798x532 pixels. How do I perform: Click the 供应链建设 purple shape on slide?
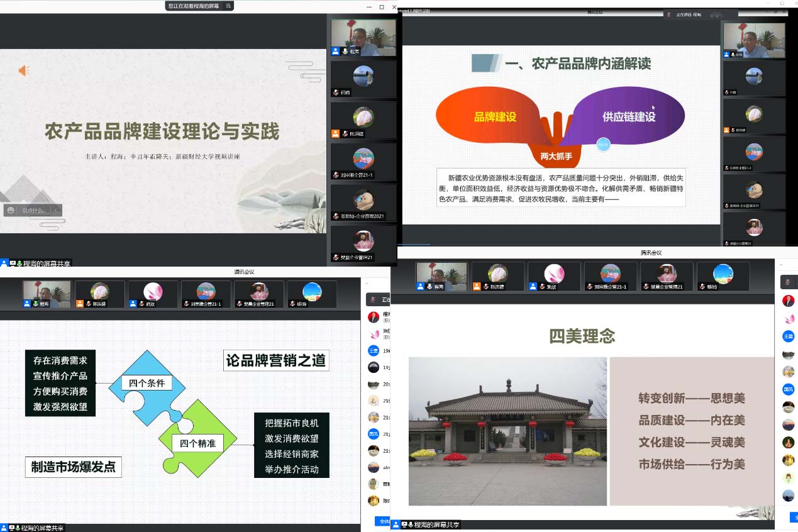(629, 117)
